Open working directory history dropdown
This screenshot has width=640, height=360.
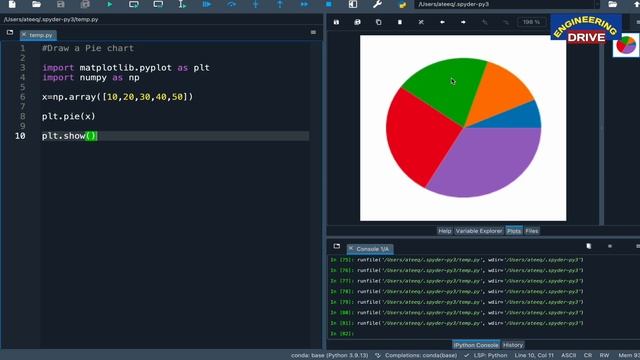coord(597,4)
